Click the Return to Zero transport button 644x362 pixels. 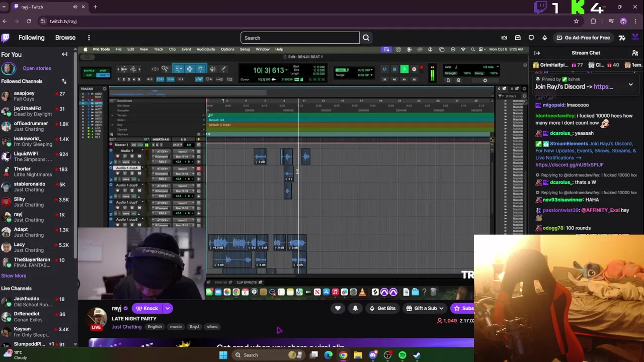(x=385, y=79)
